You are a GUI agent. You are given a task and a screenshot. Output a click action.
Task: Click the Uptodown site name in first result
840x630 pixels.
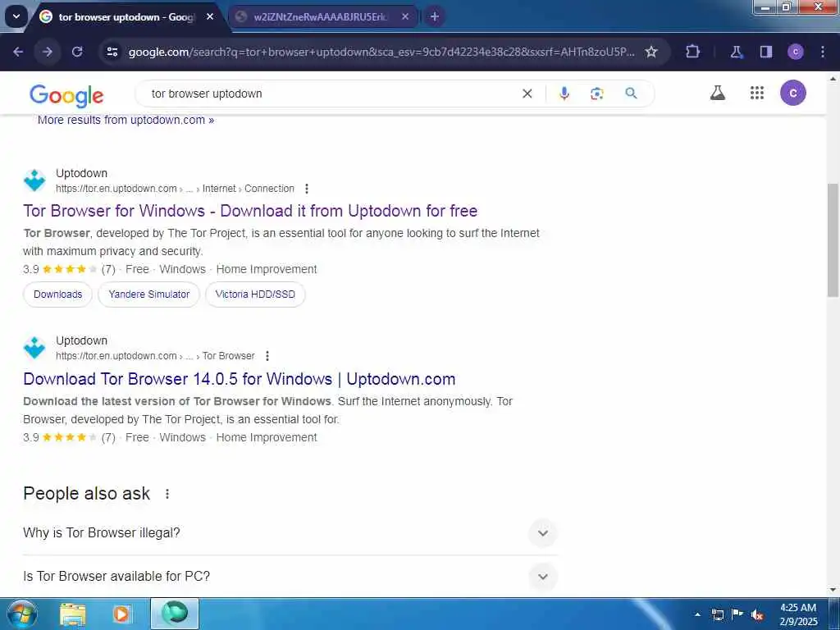[81, 173]
